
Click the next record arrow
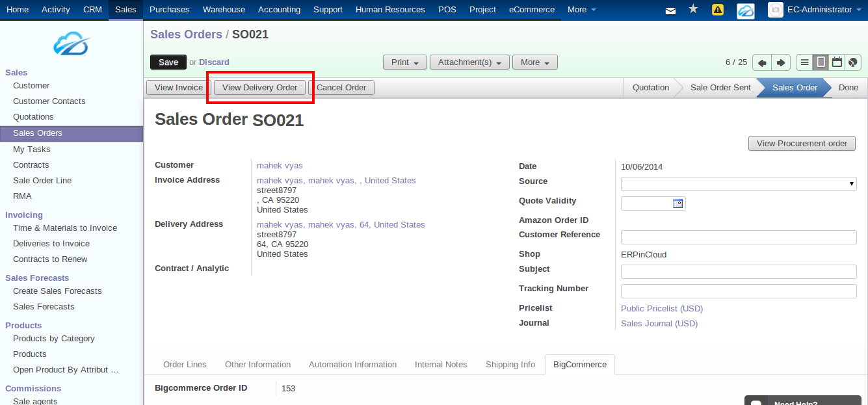[780, 62]
